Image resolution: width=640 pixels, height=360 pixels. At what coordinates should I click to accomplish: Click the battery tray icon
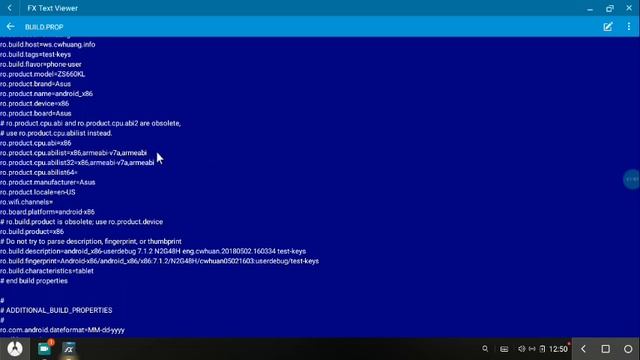(x=542, y=349)
